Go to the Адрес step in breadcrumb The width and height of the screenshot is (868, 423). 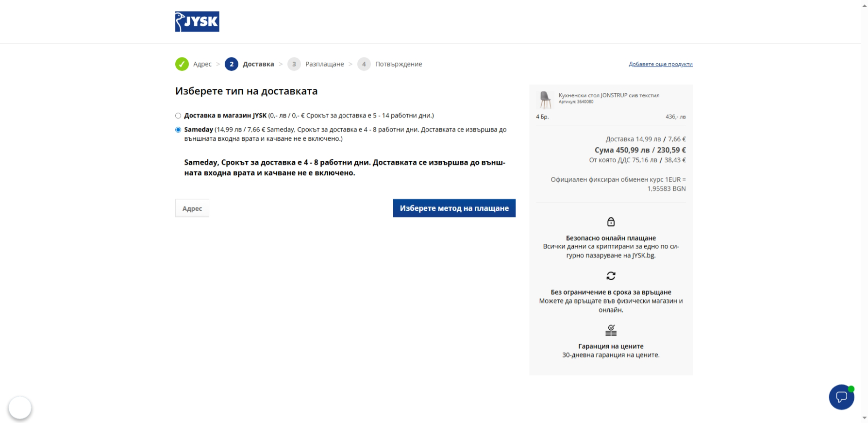202,64
